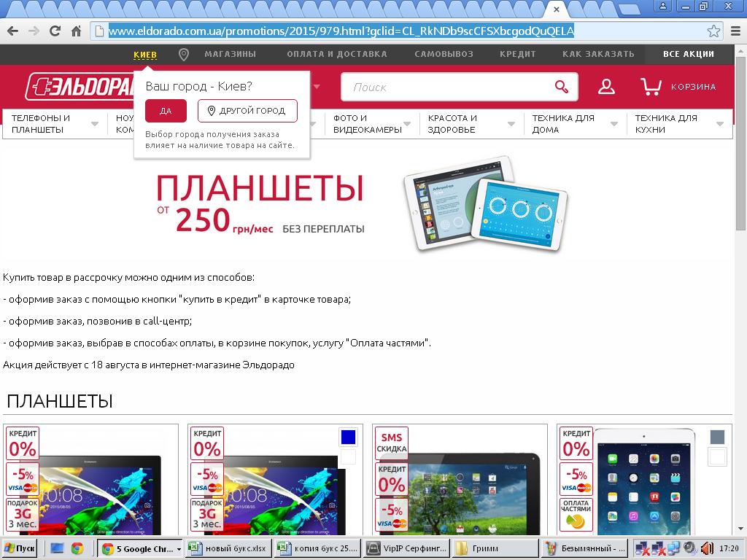
Task: Launch Chrome from quick launch icon
Action: [x=77, y=548]
